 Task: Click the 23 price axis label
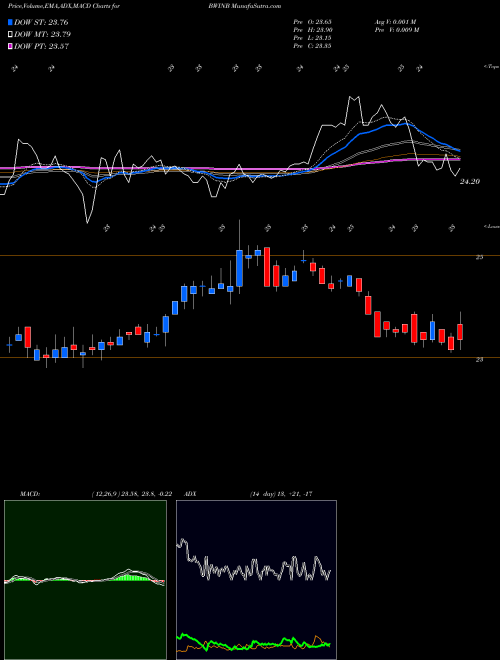479,359
